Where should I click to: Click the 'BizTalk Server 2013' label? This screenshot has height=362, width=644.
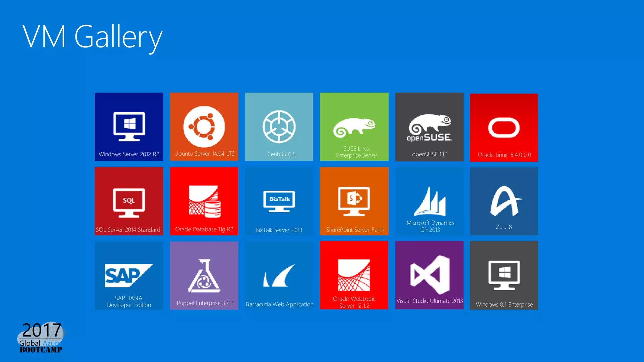click(x=279, y=230)
